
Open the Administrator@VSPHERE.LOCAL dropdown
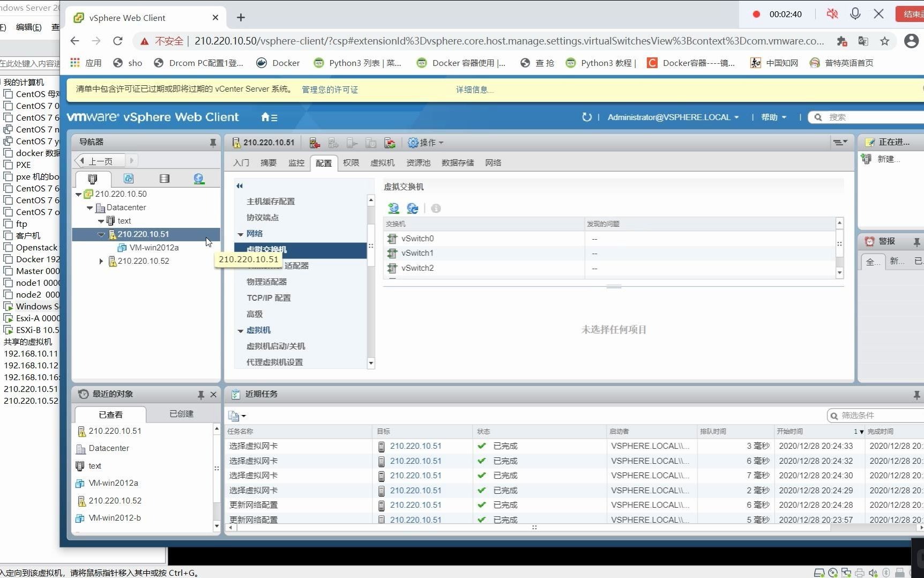coord(673,117)
